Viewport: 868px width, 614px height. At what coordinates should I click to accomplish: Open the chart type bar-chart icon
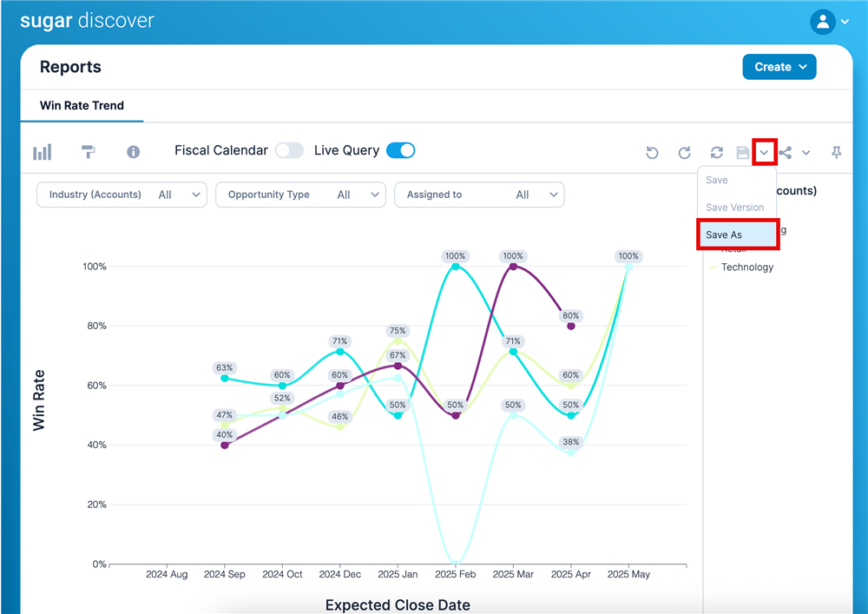coord(42,152)
